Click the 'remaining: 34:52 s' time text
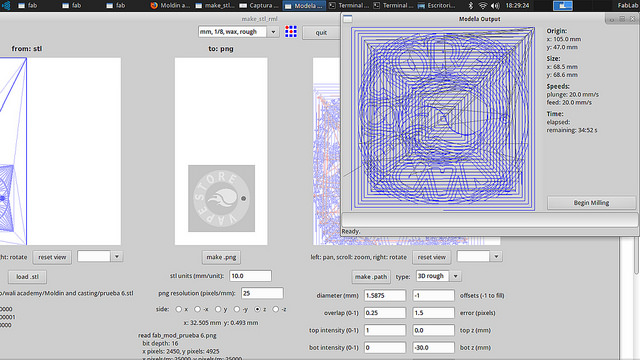The width and height of the screenshot is (640, 360). pyautogui.click(x=572, y=130)
